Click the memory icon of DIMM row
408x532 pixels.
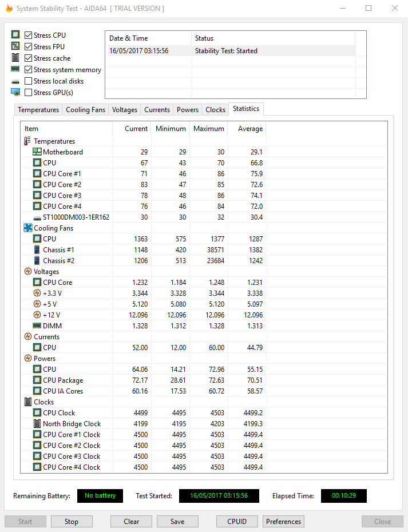click(x=37, y=325)
